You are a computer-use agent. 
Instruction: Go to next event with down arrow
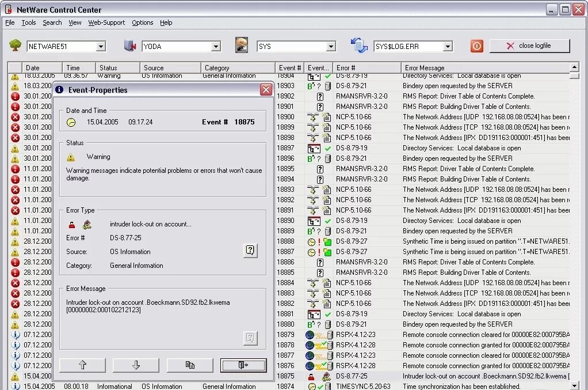click(x=136, y=365)
